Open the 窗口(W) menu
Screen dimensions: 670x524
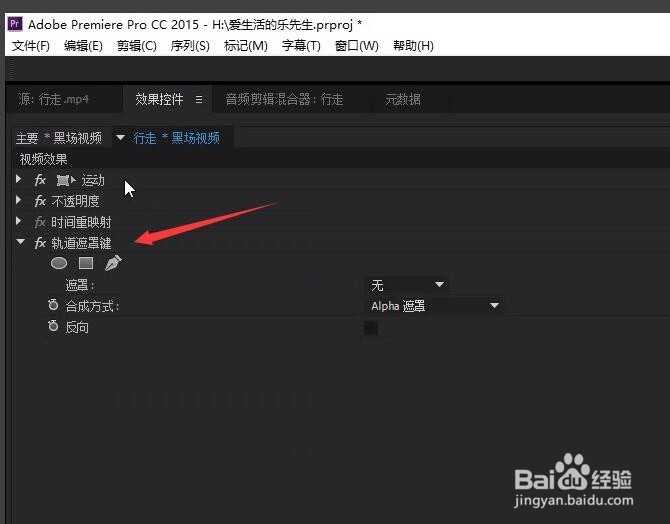[357, 46]
